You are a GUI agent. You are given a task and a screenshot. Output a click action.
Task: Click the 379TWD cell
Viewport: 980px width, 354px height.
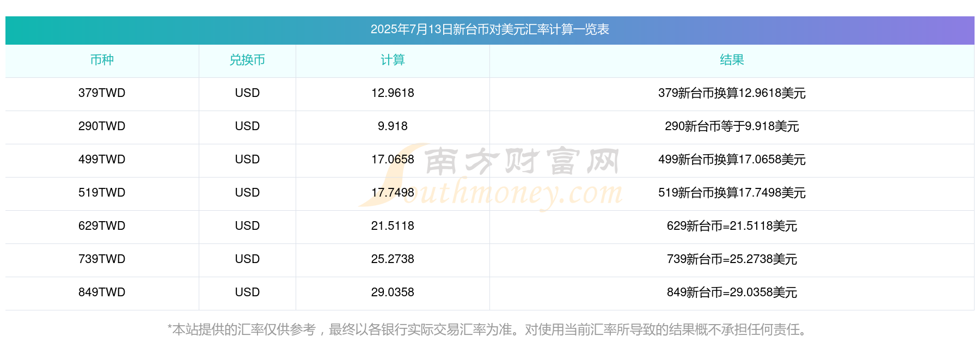[102, 93]
